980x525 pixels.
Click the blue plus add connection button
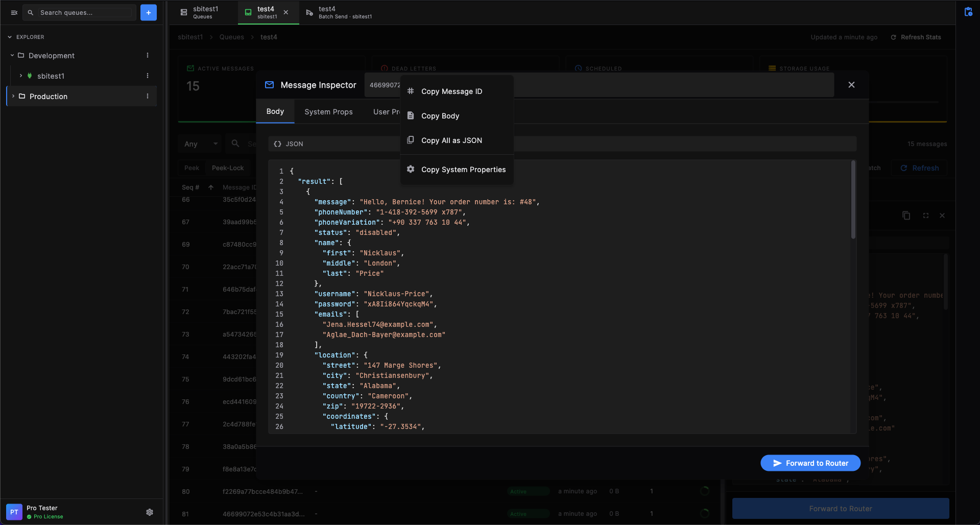(x=148, y=13)
